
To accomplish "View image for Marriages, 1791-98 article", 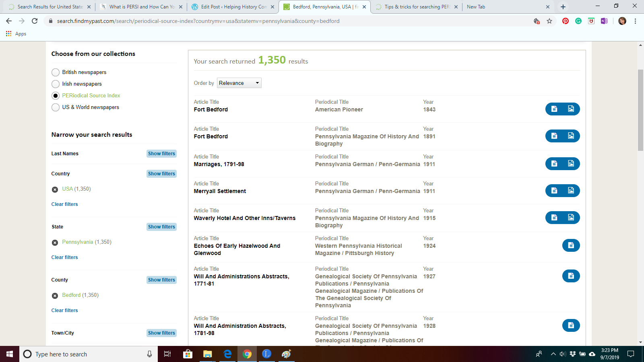I will pos(571,164).
